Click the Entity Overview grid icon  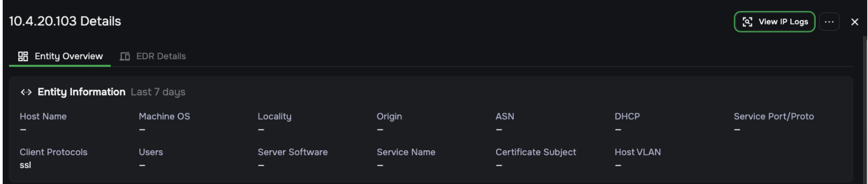pyautogui.click(x=23, y=56)
